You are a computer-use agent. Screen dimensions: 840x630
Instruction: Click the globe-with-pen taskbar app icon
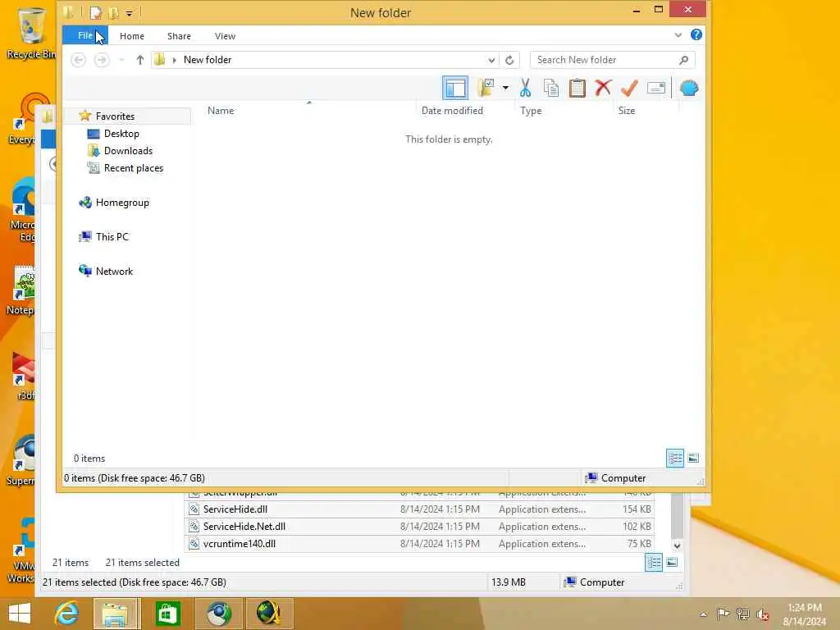[269, 614]
